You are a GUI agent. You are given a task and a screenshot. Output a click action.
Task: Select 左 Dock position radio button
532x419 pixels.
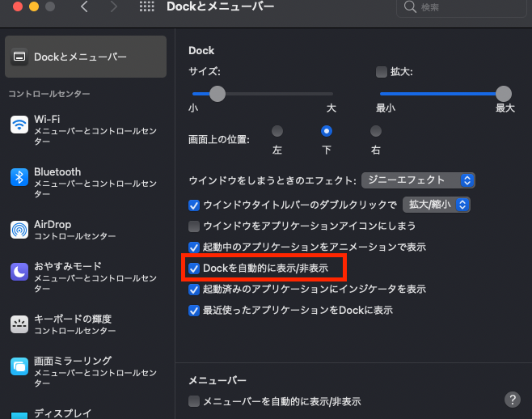click(277, 131)
